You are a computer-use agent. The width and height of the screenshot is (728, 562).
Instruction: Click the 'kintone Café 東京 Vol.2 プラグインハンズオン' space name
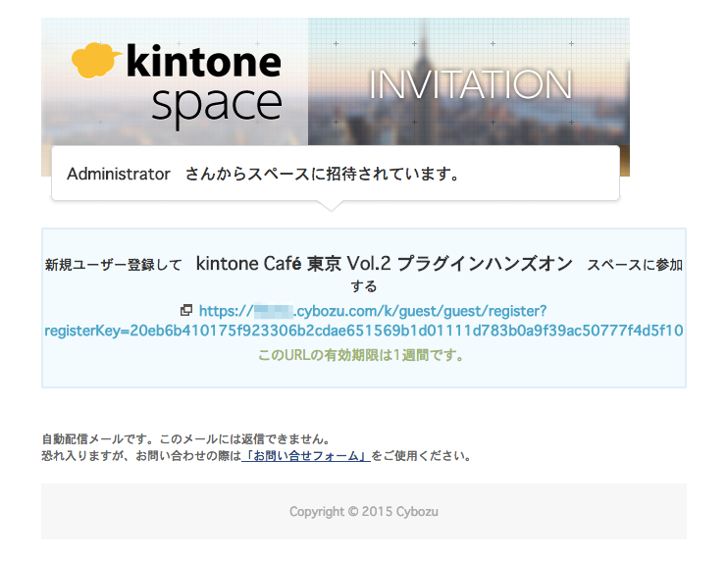tap(385, 264)
